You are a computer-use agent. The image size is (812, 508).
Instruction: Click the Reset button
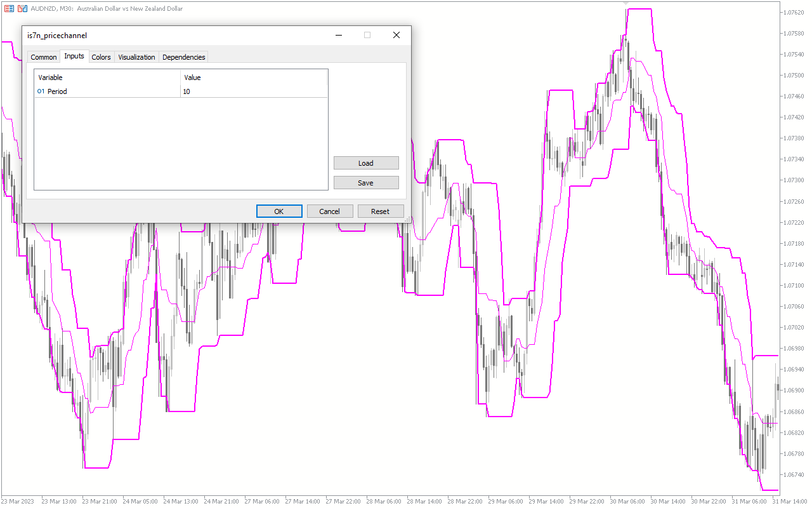[381, 211]
